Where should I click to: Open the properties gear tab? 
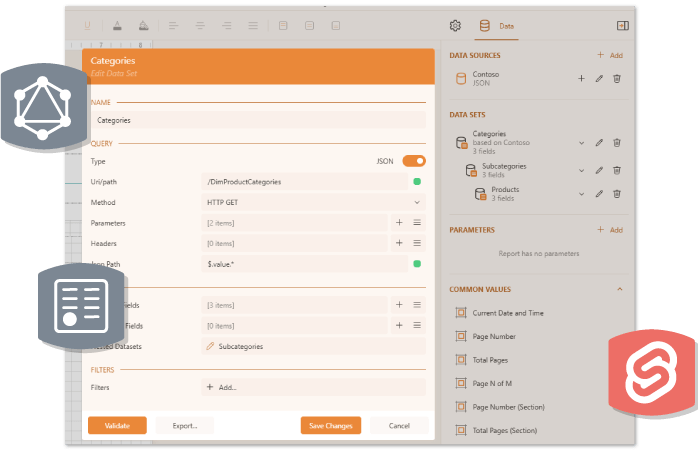click(x=455, y=26)
